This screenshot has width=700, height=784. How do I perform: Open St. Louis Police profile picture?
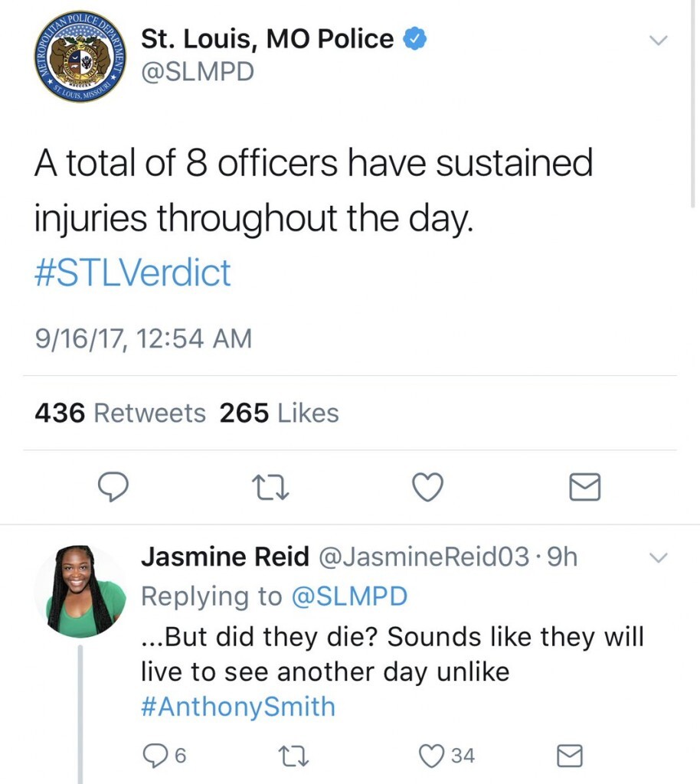tap(79, 57)
